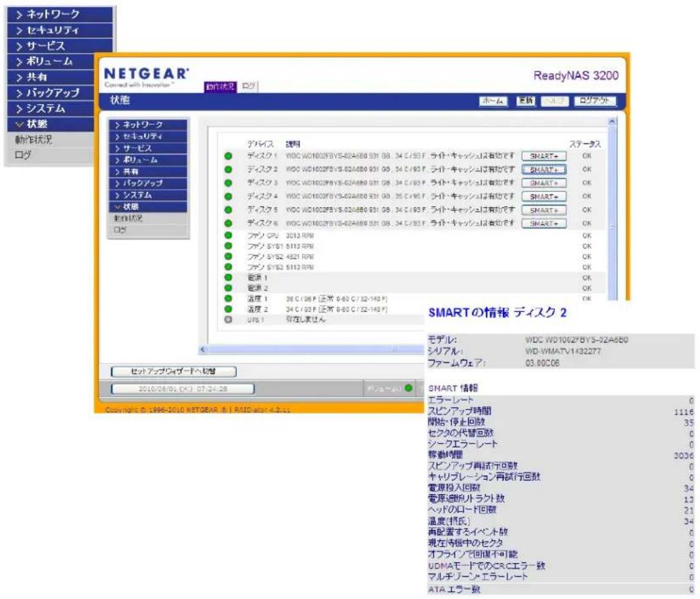Screen dimensions: 700x599
Task: Click the 更新 button
Action: (526, 101)
